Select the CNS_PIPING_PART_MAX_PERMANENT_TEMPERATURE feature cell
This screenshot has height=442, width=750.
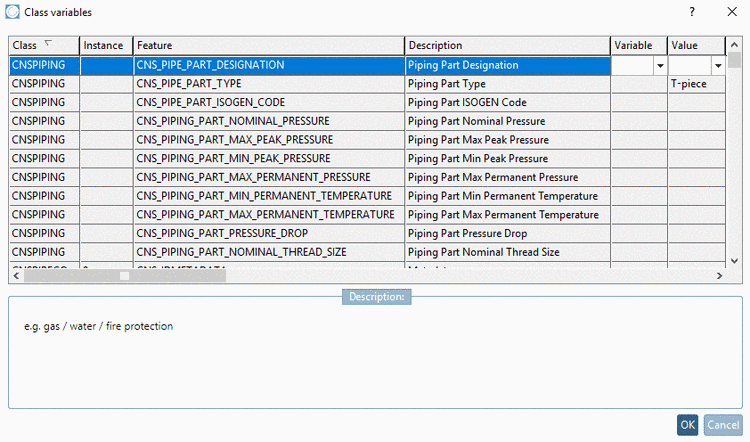point(269,214)
